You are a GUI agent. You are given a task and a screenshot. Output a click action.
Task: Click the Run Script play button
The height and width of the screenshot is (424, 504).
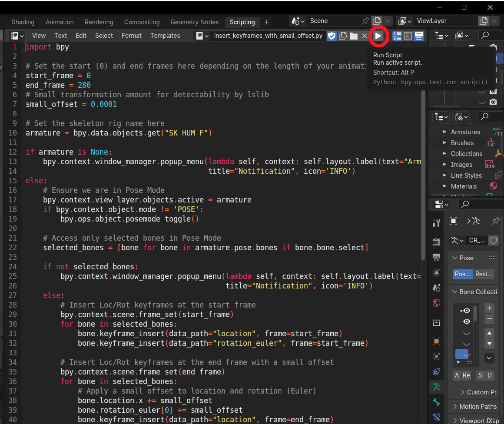click(x=378, y=36)
